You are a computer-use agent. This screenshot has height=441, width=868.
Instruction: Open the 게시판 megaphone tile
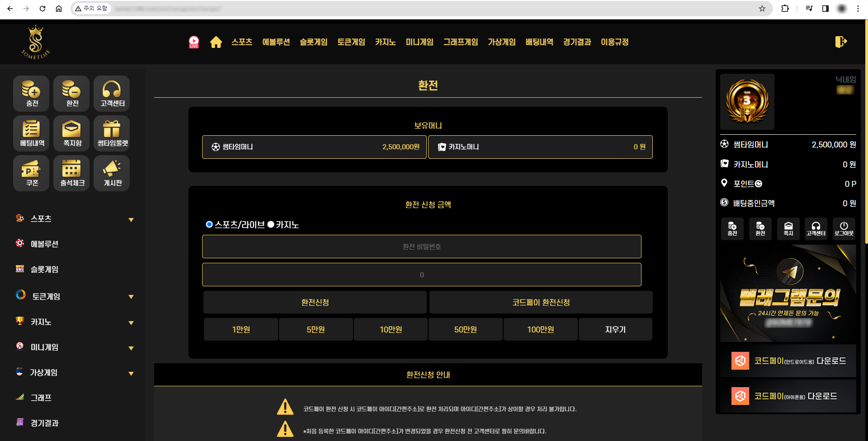coord(112,173)
